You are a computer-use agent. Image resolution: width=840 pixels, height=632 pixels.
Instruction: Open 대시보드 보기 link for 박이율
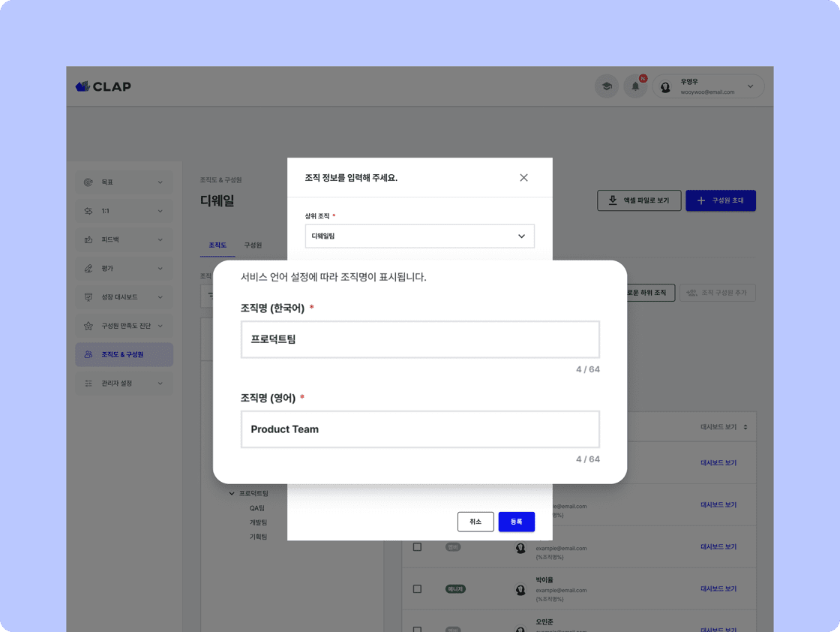coord(718,588)
